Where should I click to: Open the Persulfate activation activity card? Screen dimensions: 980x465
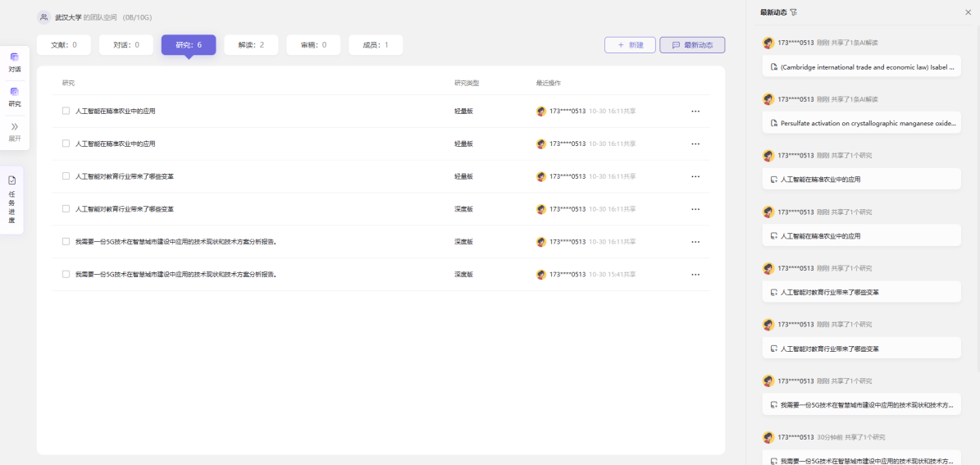point(861,123)
